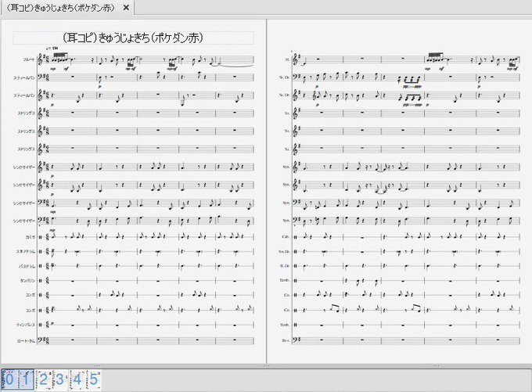Select the Sn.Dr. short instrument name

coord(284,251)
